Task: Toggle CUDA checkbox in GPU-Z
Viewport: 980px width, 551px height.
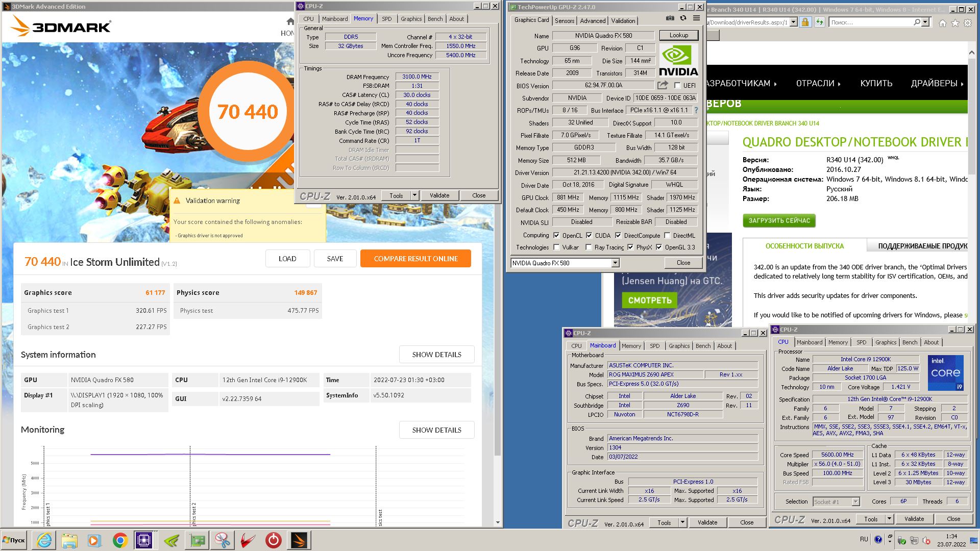Action: tap(589, 235)
